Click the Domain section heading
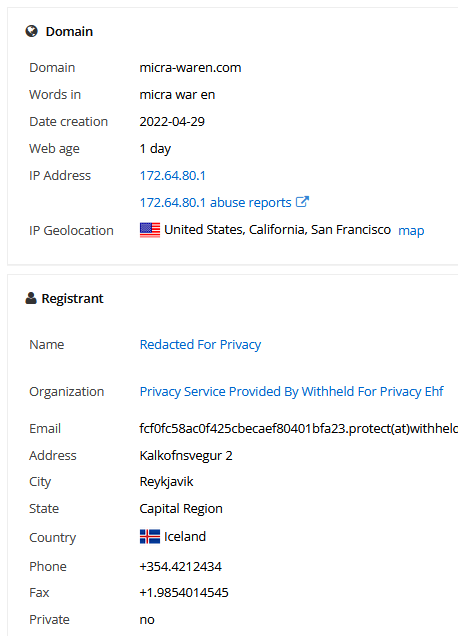The height and width of the screenshot is (636, 458). tap(69, 32)
